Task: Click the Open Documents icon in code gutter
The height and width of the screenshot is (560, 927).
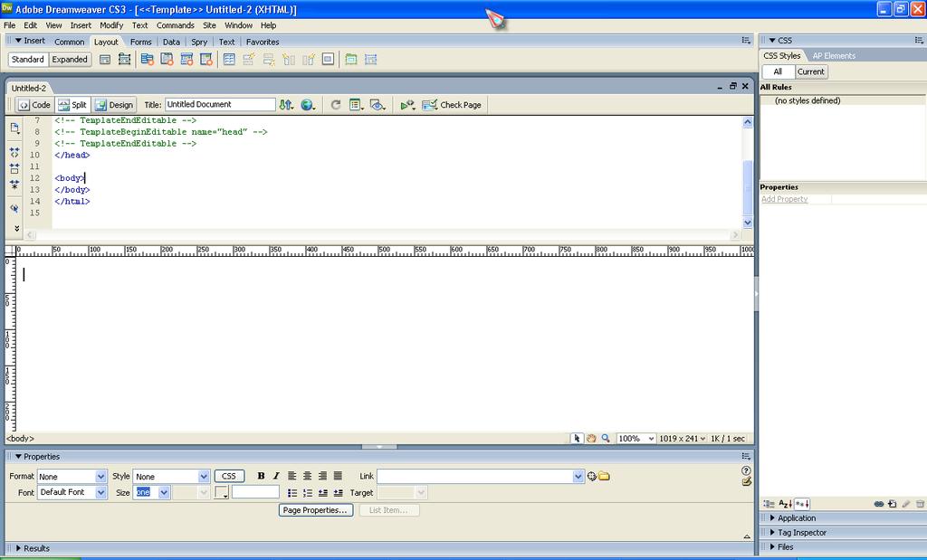Action: (x=14, y=128)
